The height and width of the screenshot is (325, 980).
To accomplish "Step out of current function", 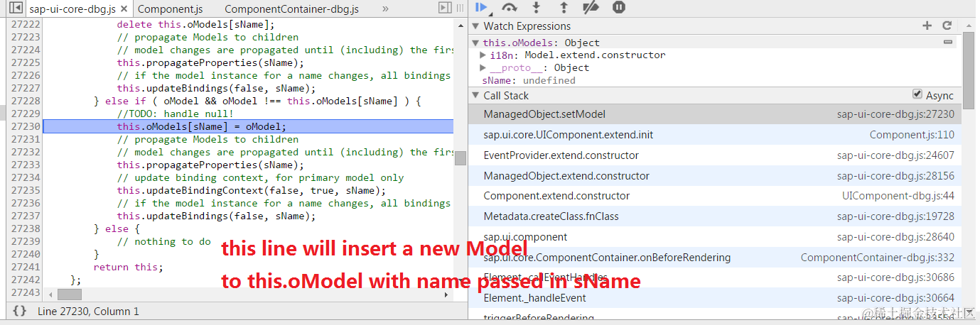I will (564, 8).
